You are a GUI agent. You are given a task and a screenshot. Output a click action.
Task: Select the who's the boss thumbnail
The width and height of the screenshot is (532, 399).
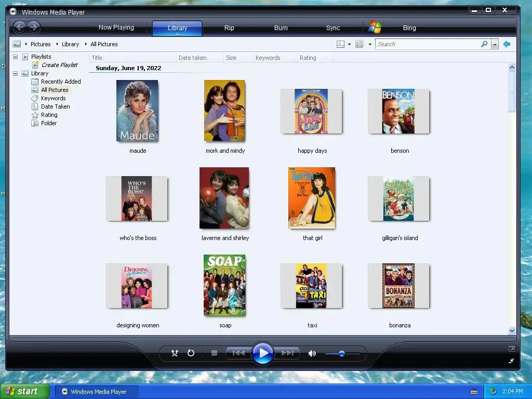tap(137, 198)
